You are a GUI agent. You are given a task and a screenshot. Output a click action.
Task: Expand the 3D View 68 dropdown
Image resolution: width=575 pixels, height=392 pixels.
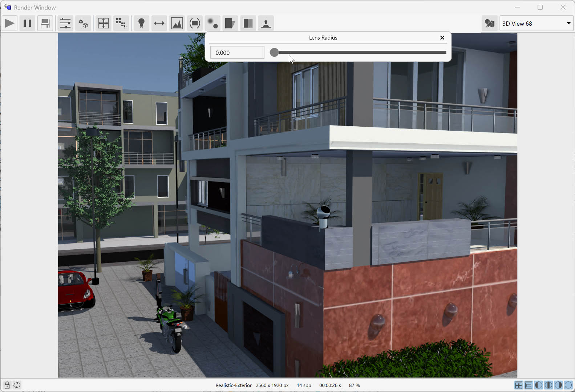568,24
